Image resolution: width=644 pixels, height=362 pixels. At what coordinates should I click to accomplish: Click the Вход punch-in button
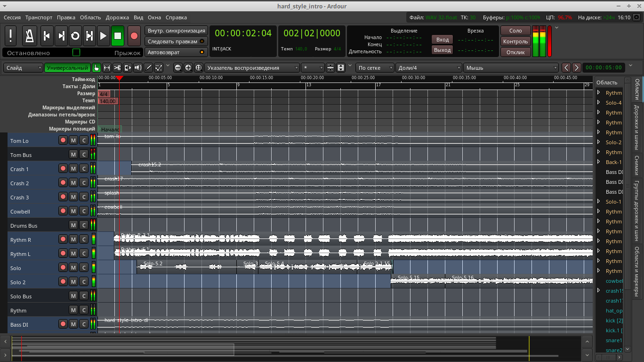(x=442, y=40)
